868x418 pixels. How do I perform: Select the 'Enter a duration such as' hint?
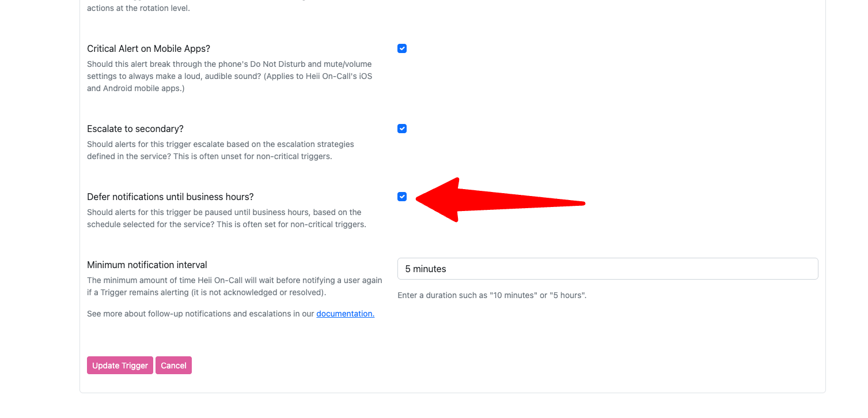(x=492, y=295)
